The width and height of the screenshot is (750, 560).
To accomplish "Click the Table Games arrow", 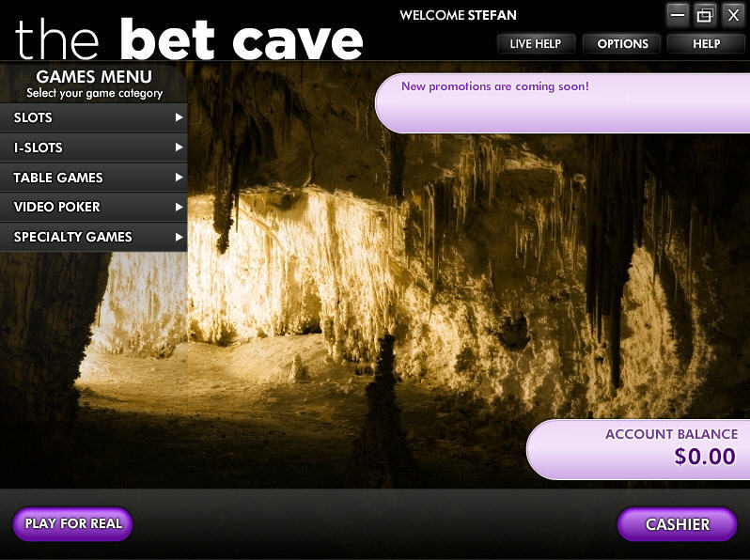I will coord(179,178).
